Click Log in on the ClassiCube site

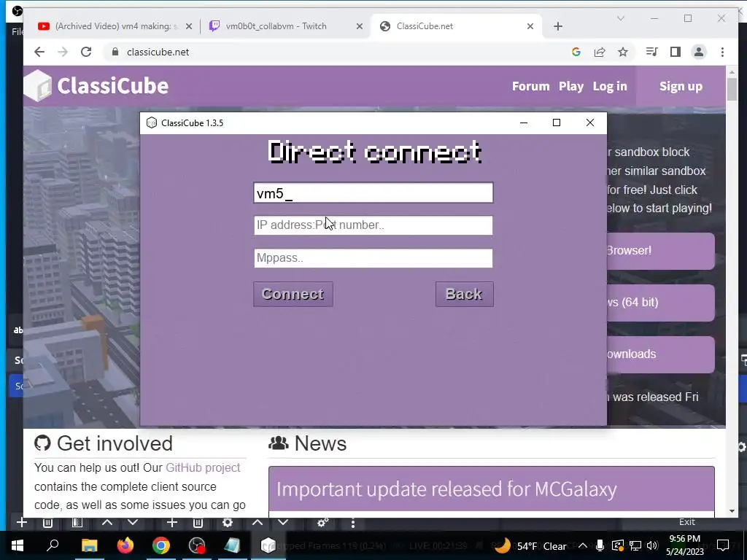pyautogui.click(x=610, y=86)
